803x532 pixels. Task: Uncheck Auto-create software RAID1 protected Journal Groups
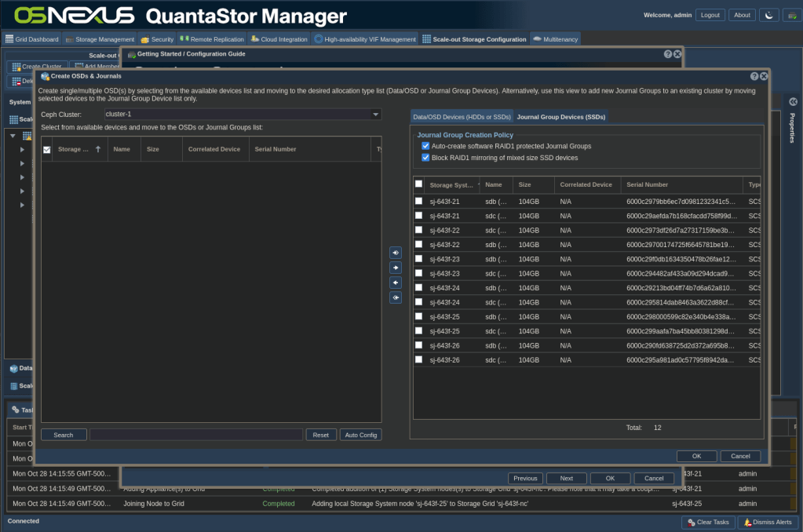click(425, 146)
